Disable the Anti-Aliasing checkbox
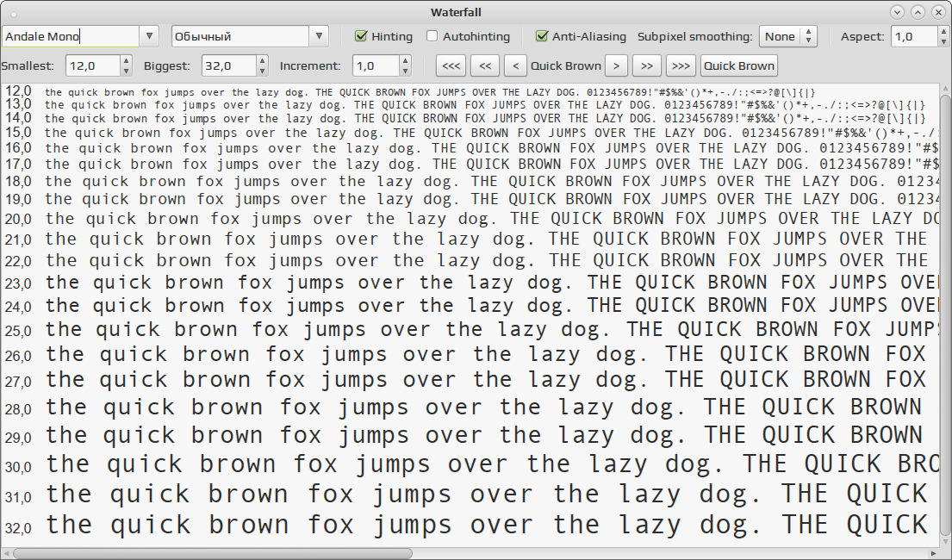 coord(542,36)
